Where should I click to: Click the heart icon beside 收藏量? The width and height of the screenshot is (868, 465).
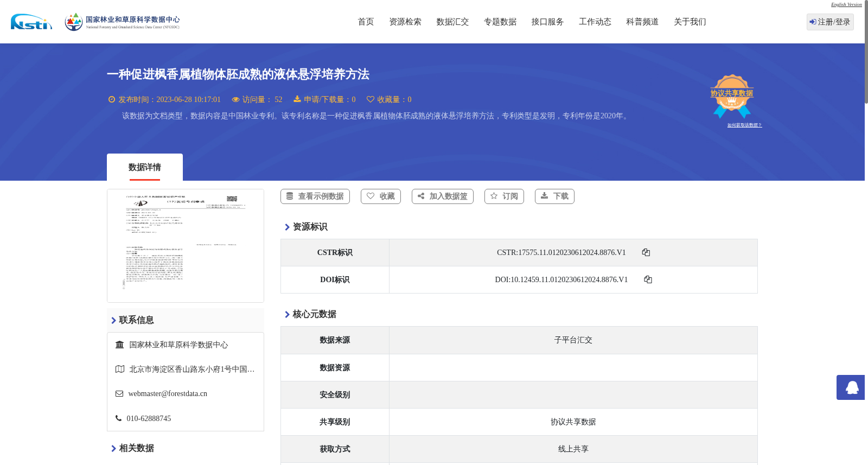[x=371, y=99]
